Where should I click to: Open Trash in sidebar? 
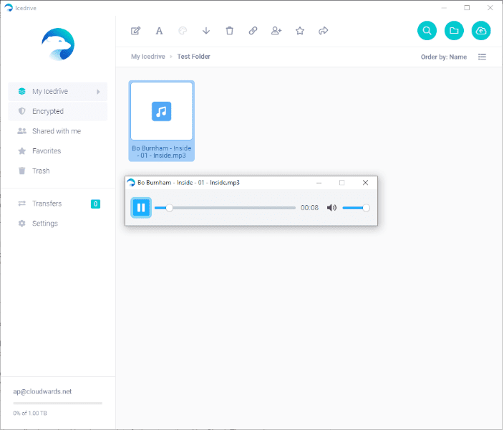[58, 171]
